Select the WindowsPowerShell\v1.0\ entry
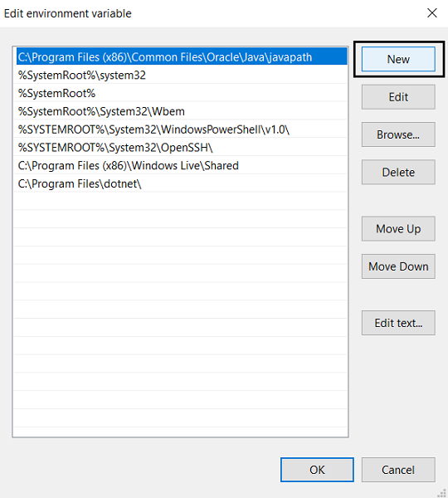This screenshot has width=448, height=498. click(182, 129)
